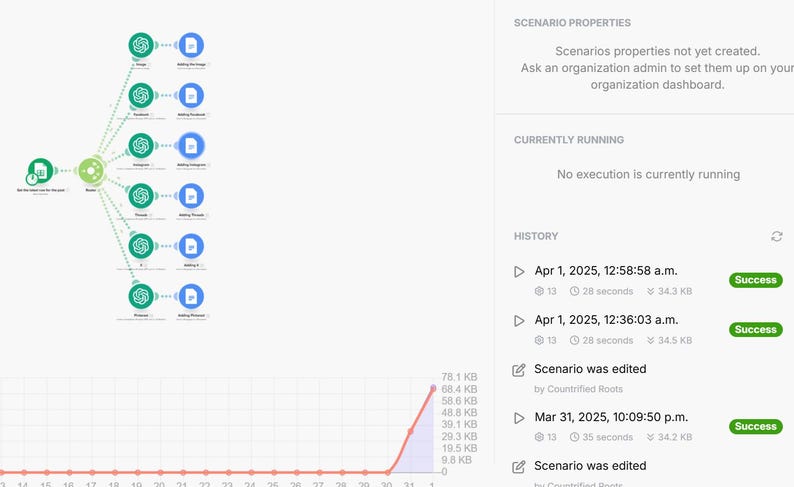Select the Google Docs 'Adding Pinterest' module
Screen dimensions: 794x487
(x=191, y=296)
